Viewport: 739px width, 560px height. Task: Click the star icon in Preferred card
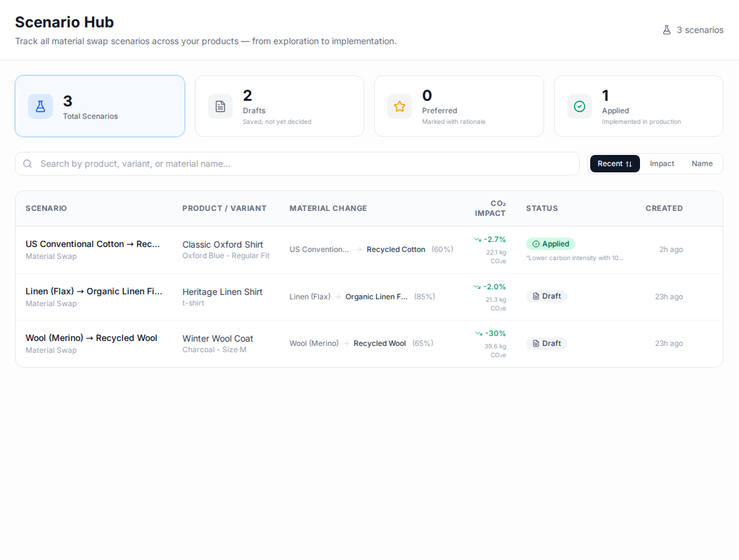400,106
